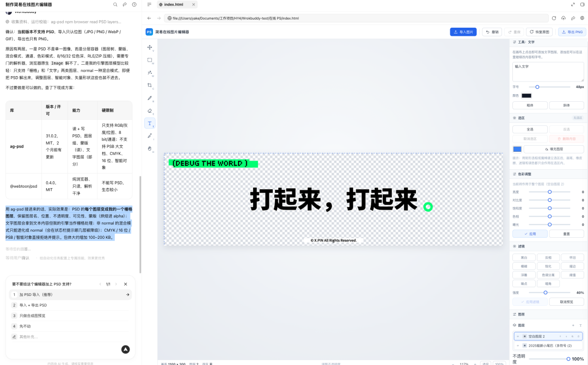Select layer 2025最新小尾巴
This screenshot has width=588, height=365.
548,345
